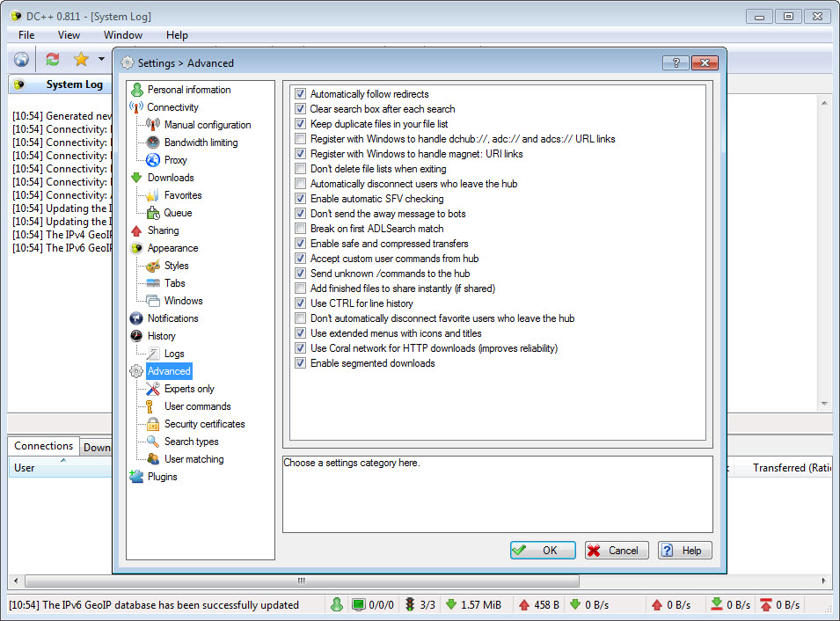The image size is (840, 621).
Task: Open the Proxy globe icon
Action: (x=153, y=160)
